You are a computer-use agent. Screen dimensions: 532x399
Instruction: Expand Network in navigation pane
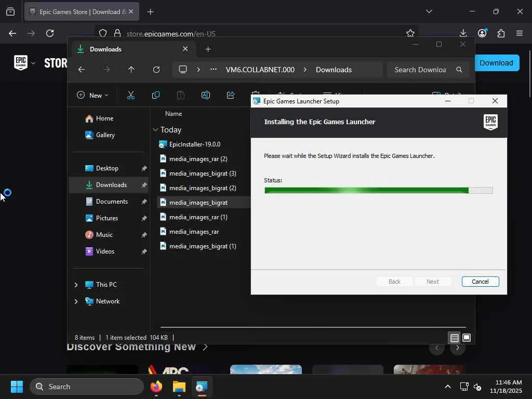[76, 301]
